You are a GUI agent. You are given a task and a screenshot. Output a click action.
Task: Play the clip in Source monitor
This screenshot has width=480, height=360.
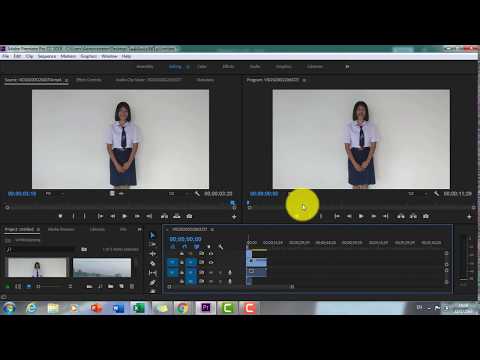coord(124,216)
